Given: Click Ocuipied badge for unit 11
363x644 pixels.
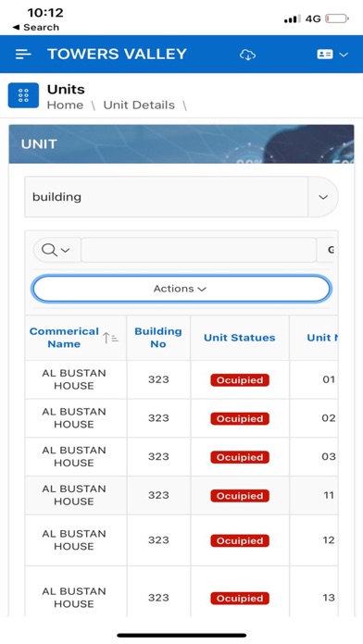Looking at the screenshot, I should point(240,496).
